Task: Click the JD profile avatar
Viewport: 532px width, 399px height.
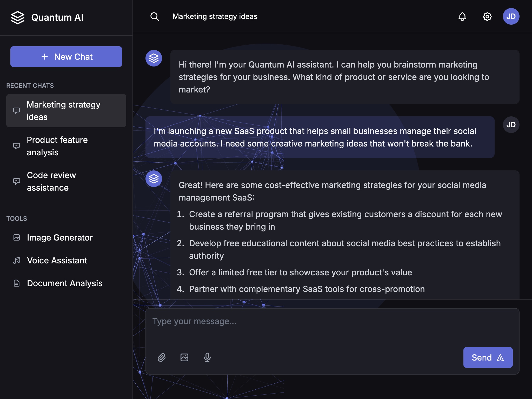Action: click(511, 16)
